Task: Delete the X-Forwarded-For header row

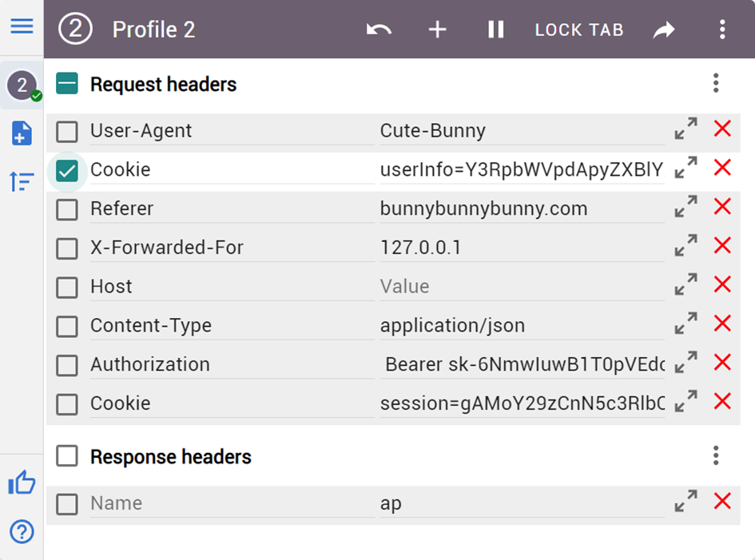Action: point(722,245)
